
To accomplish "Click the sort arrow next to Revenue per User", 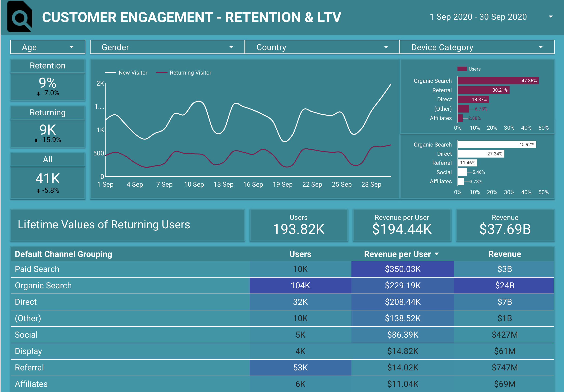I will coord(437,255).
